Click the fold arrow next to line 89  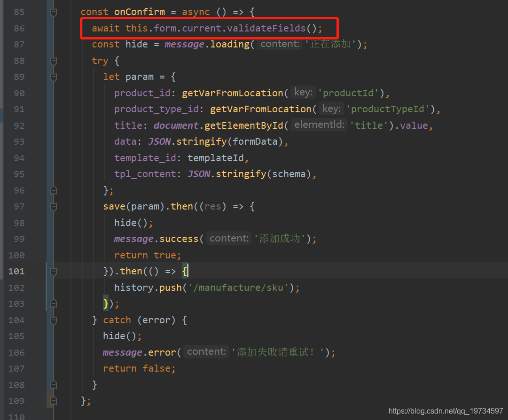(x=53, y=77)
